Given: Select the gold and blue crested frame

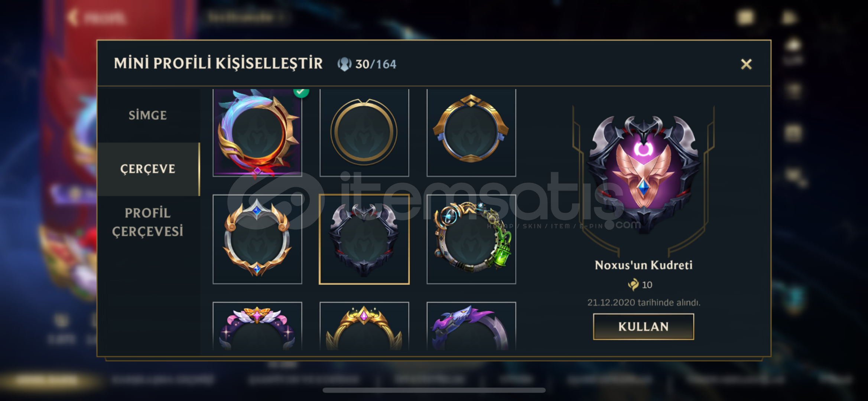Looking at the screenshot, I should (471, 133).
